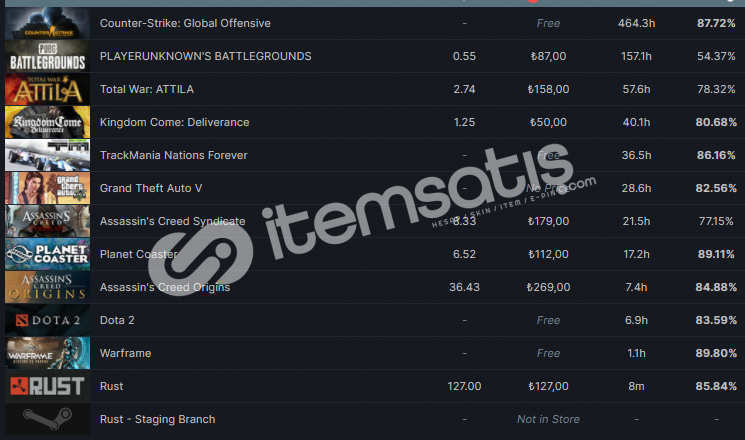Viewport: 745px width, 440px height.
Task: Click the Warframe game thumbnail
Action: 48,354
